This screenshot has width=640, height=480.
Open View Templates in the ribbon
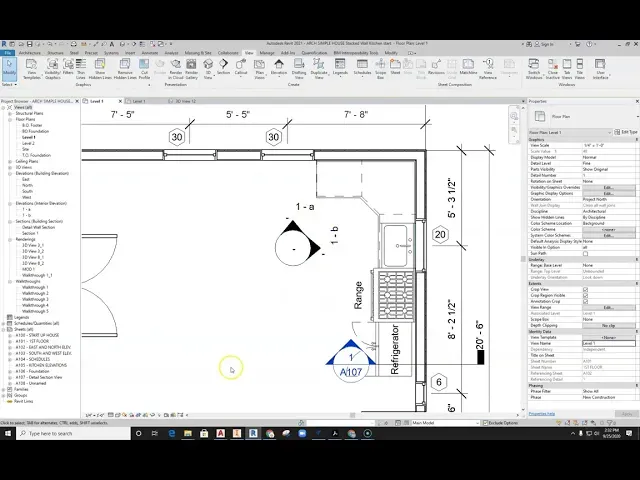32,68
